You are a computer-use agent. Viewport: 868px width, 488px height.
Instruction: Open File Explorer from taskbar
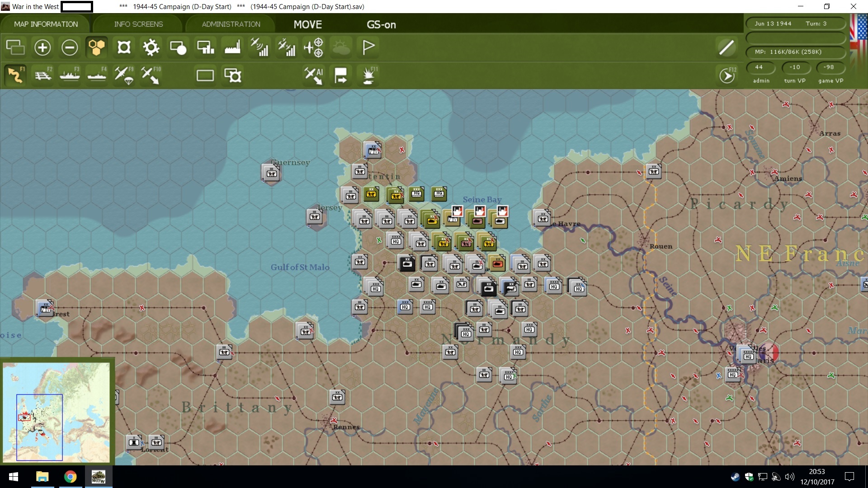(42, 477)
